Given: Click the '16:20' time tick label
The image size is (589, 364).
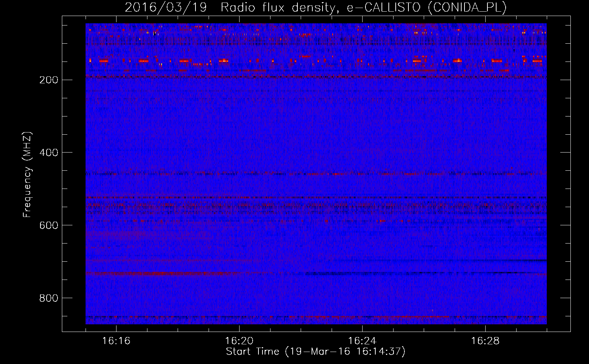Looking at the screenshot, I should tap(239, 341).
